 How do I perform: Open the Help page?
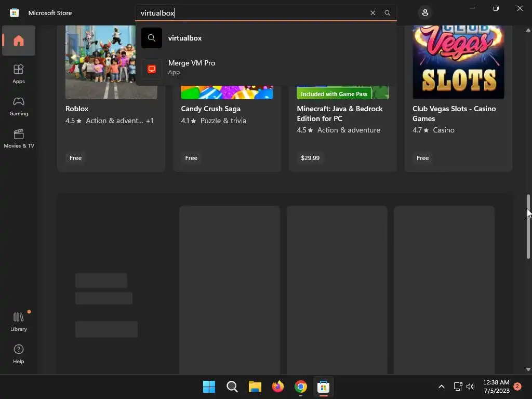[19, 354]
